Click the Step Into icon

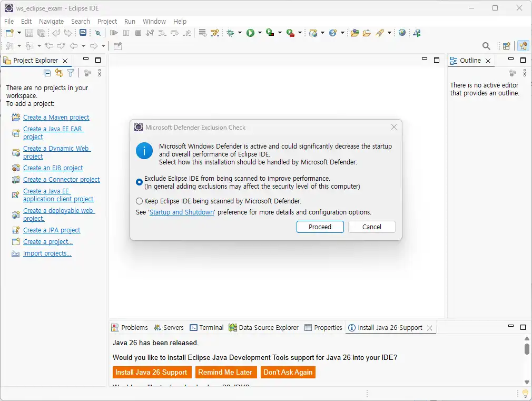162,33
